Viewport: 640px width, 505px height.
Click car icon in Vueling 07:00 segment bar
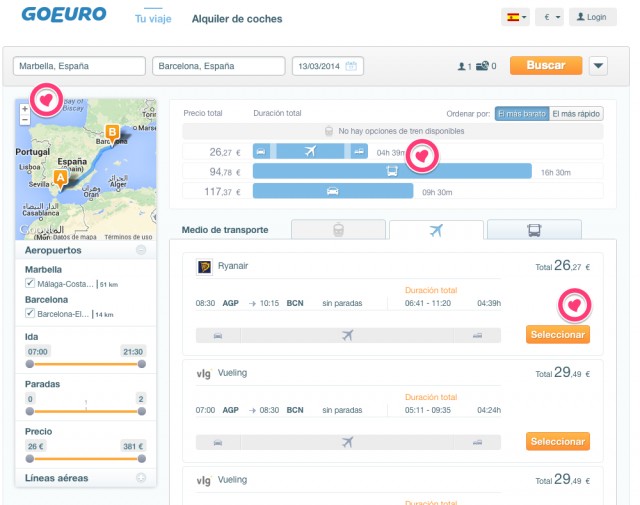click(x=218, y=443)
